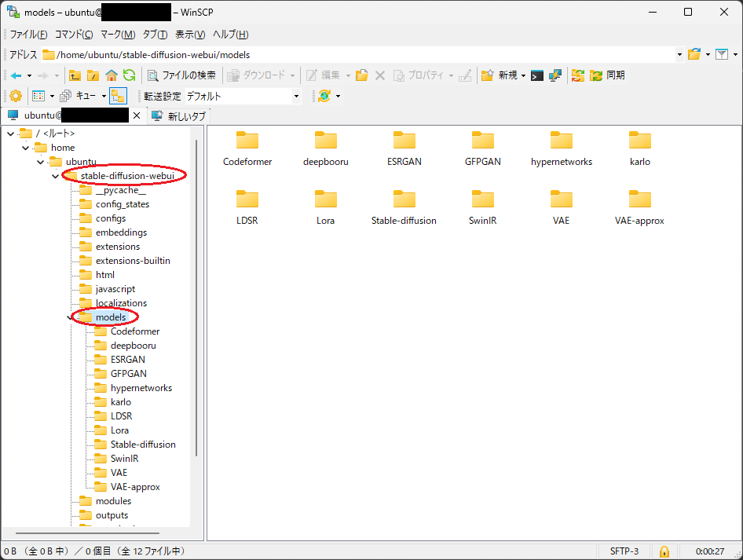This screenshot has height=560, width=743.
Task: Click the 新規 new button
Action: [503, 75]
